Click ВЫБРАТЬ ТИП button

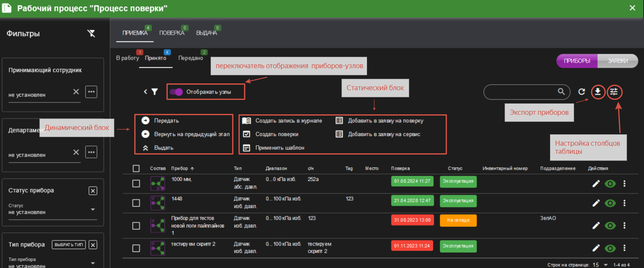69,245
